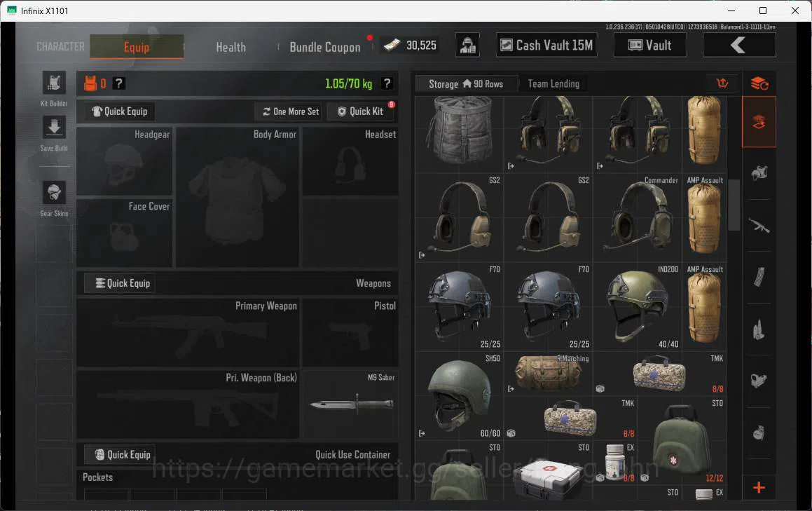Click the 30,525 cash balance
812x511 pixels.
tap(411, 46)
